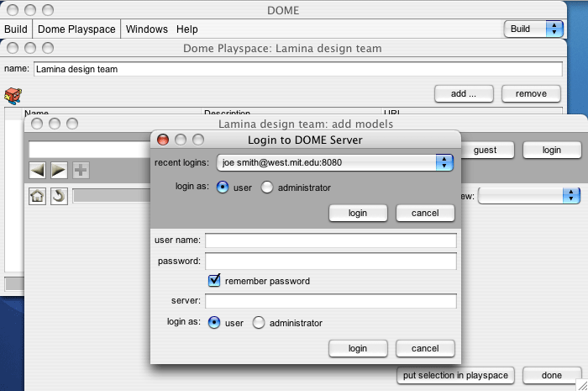The width and height of the screenshot is (588, 391).
Task: Click the Dome Playspace window title bar
Action: pyautogui.click(x=283, y=49)
